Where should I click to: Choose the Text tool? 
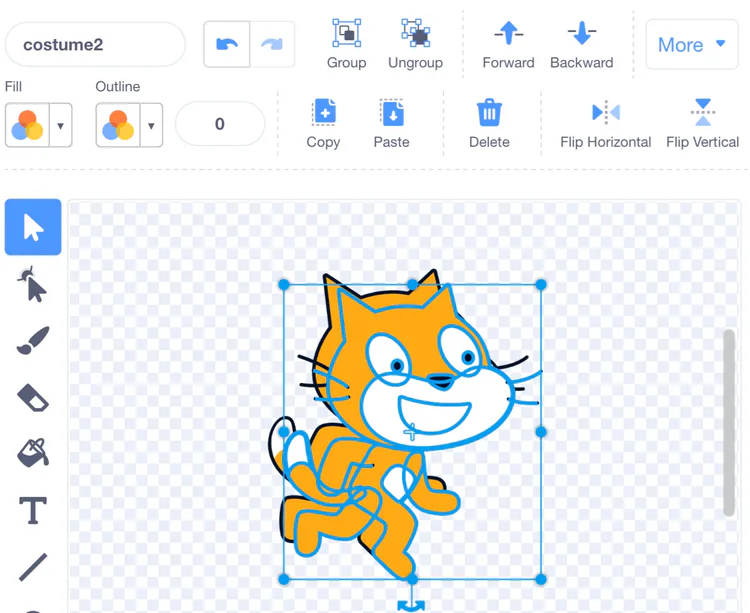(33, 510)
